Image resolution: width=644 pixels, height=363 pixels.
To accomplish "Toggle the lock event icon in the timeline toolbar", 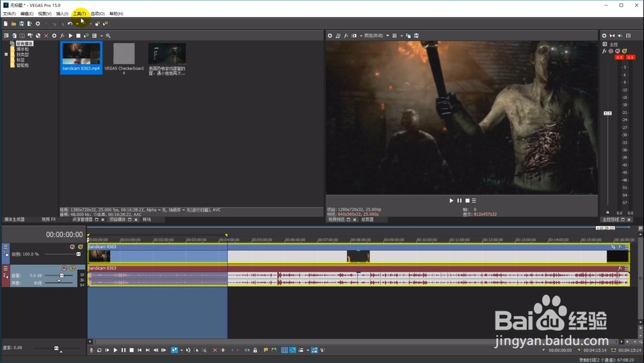I will click(x=255, y=350).
